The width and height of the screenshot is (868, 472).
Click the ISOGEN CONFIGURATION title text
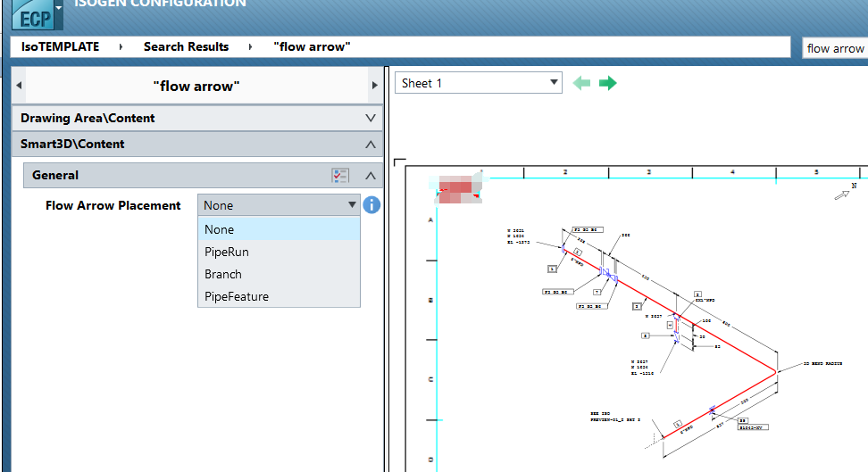point(160,4)
